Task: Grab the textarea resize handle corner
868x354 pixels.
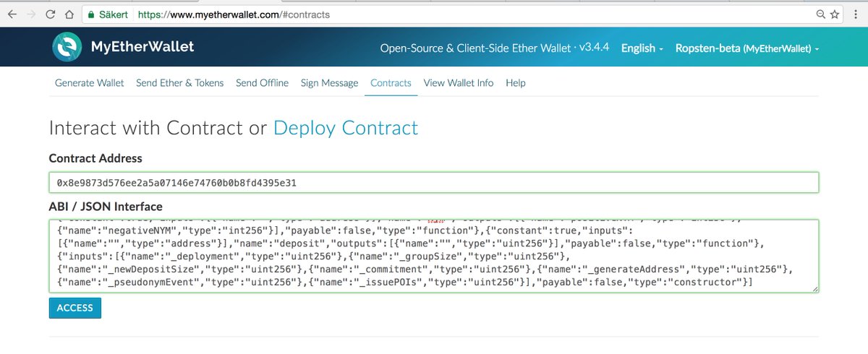Action: (x=814, y=288)
